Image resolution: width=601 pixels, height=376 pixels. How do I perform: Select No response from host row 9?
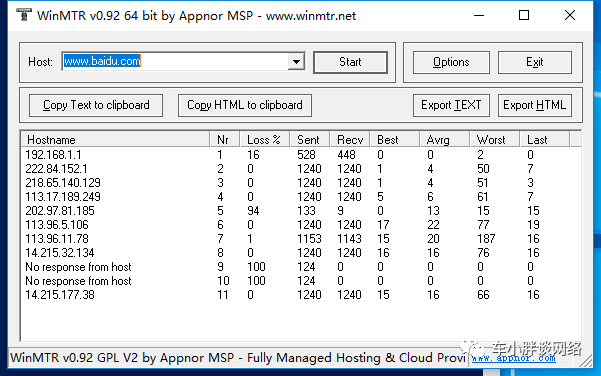pyautogui.click(x=300, y=267)
